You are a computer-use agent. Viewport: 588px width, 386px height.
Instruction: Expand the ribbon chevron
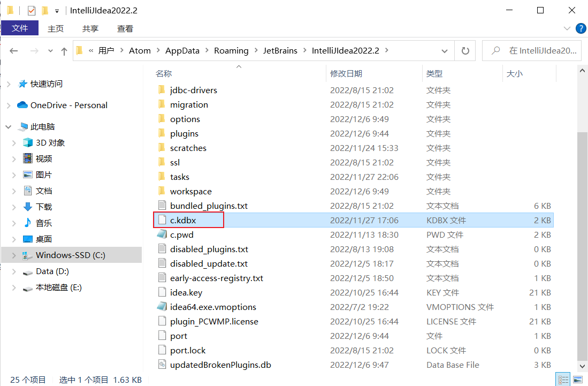point(567,28)
